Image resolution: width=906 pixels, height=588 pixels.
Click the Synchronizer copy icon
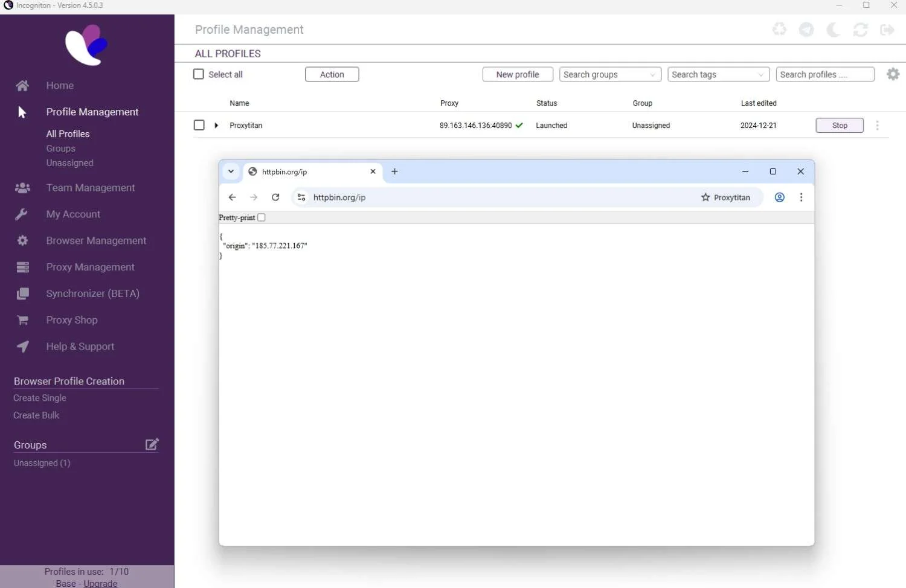point(23,293)
